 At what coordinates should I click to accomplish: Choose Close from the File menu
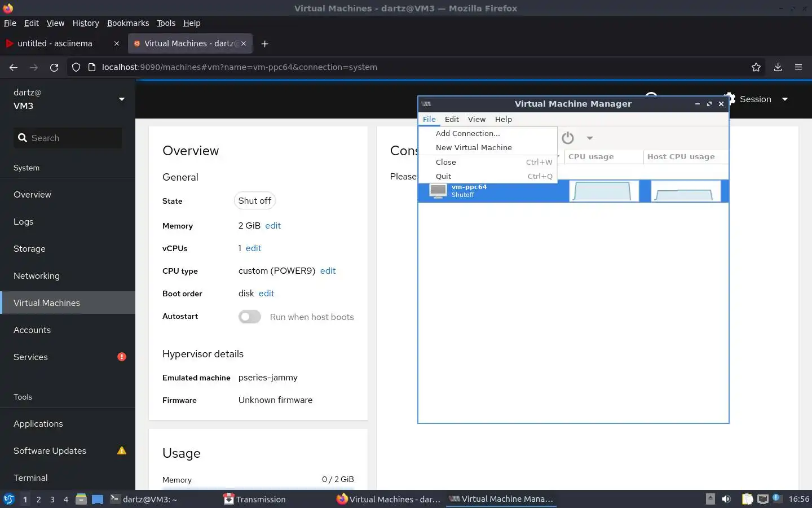point(488,162)
